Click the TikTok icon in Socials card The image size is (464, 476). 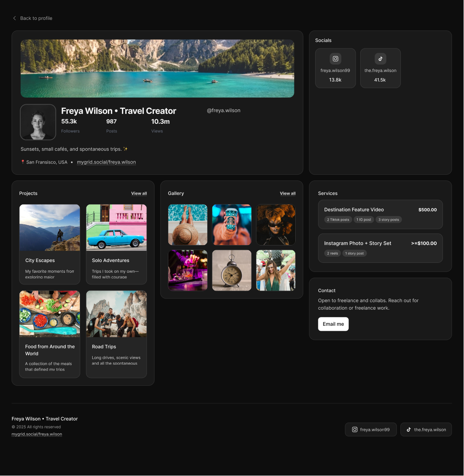coord(380,59)
